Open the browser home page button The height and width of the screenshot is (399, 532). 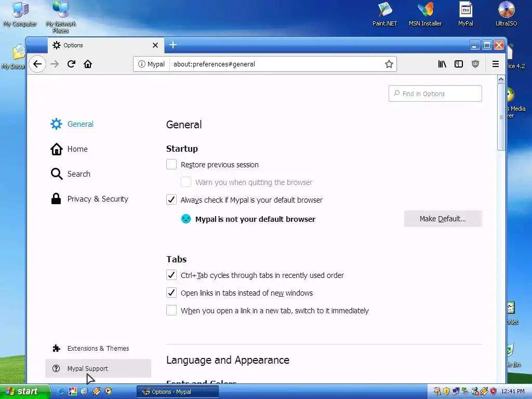pyautogui.click(x=88, y=64)
